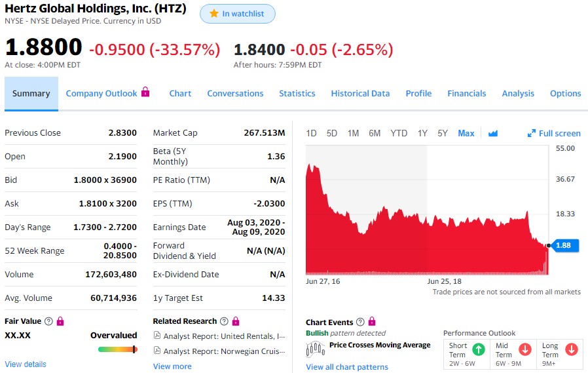588x373 pixels.
Task: Click the Jun 27, 16 chart date label
Action: point(323,281)
